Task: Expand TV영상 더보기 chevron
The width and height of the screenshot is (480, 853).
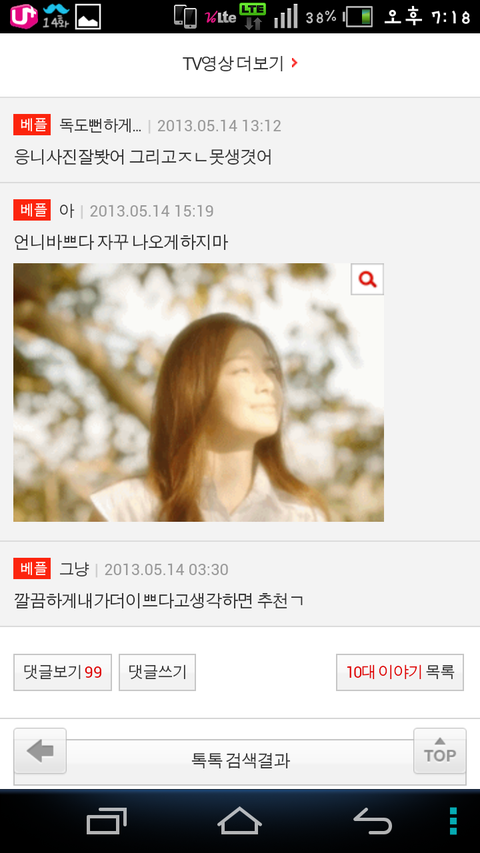Action: coord(294,63)
